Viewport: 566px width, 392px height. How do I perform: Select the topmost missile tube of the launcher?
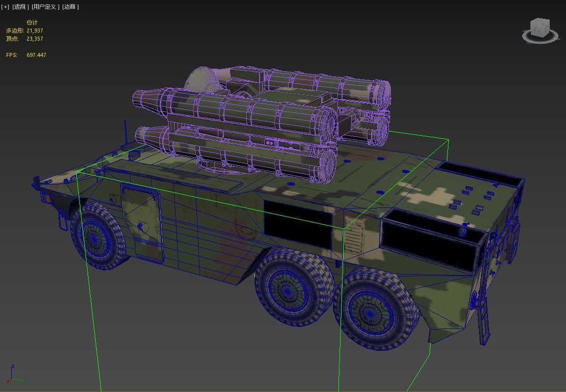pyautogui.click(x=305, y=81)
